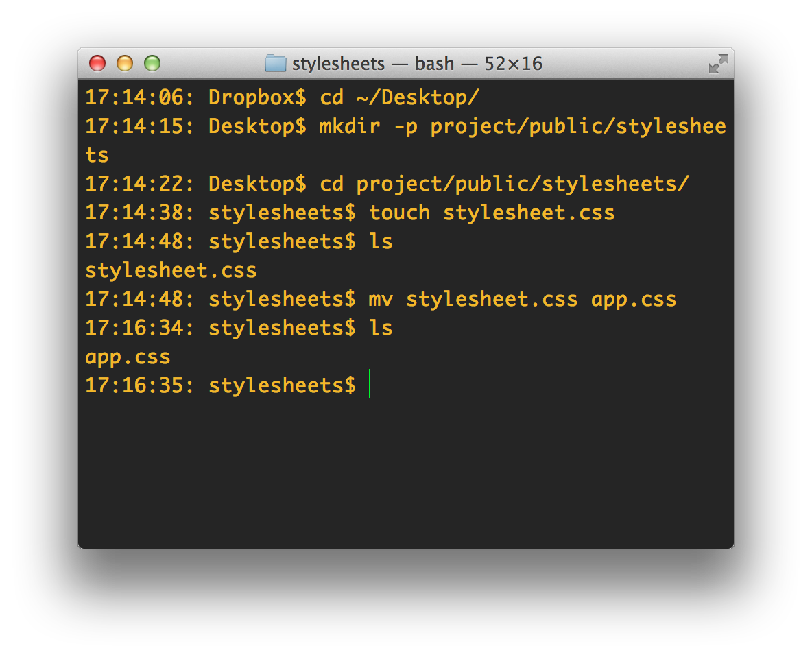Viewport: 812px width, 657px height.
Task: Click the 'mv stylesheet.css app.css' command line
Action: 381,299
